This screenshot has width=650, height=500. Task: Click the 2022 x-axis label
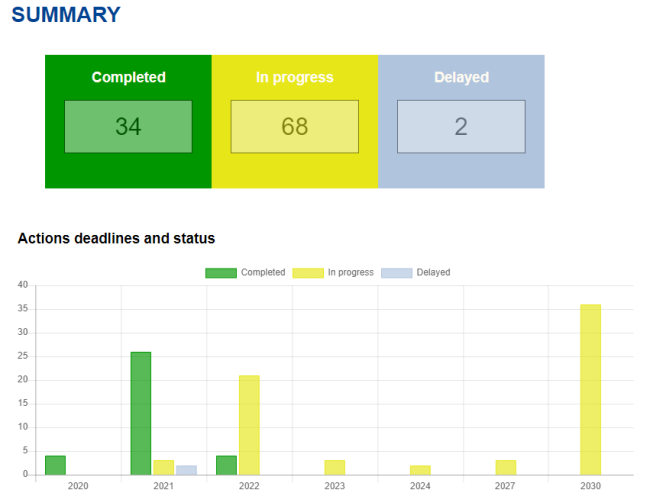(x=249, y=486)
